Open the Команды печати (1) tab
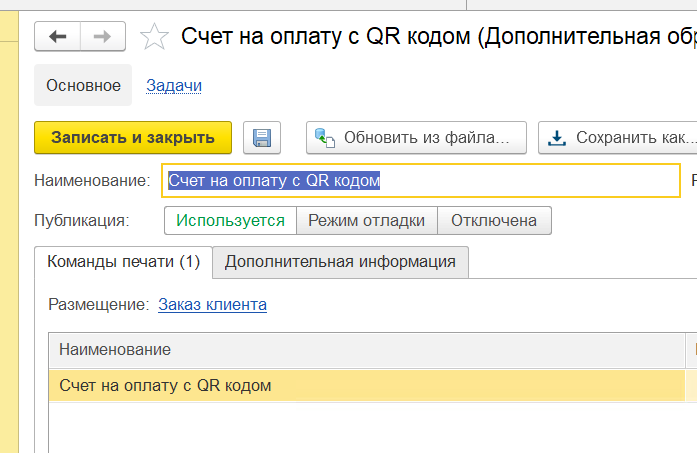The height and width of the screenshot is (453, 697). point(124,262)
